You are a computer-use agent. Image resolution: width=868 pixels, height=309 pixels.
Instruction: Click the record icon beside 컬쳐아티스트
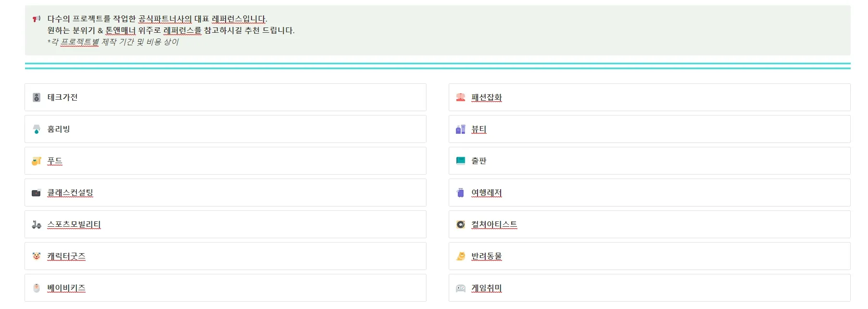tap(460, 224)
